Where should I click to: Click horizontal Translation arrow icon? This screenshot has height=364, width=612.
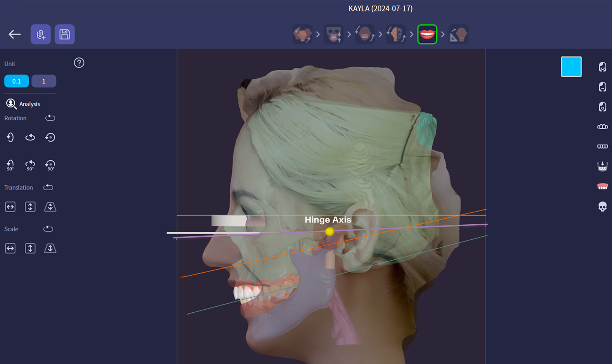coord(10,207)
